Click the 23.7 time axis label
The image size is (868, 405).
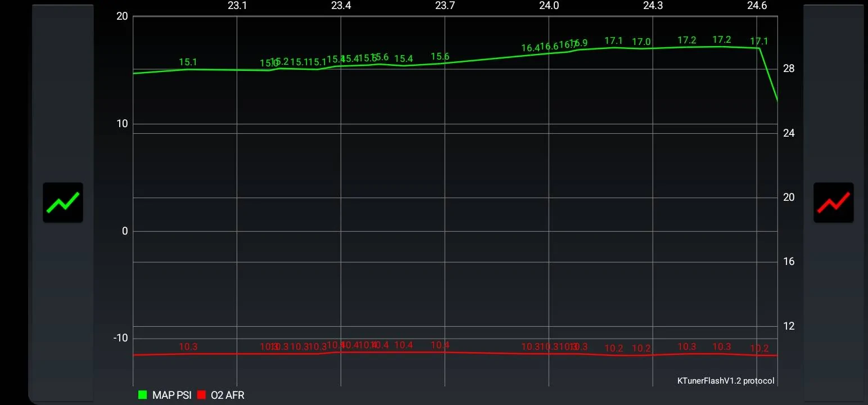tap(445, 6)
